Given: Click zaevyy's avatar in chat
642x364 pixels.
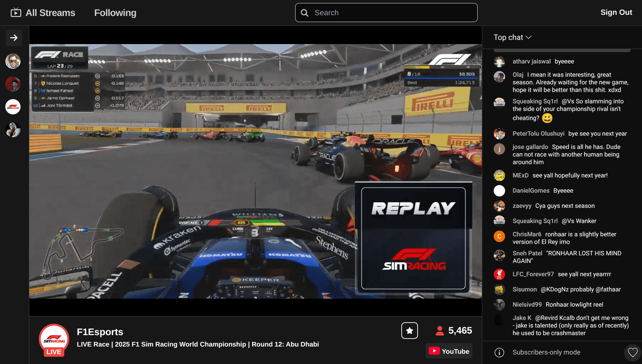Looking at the screenshot, I should click(499, 206).
